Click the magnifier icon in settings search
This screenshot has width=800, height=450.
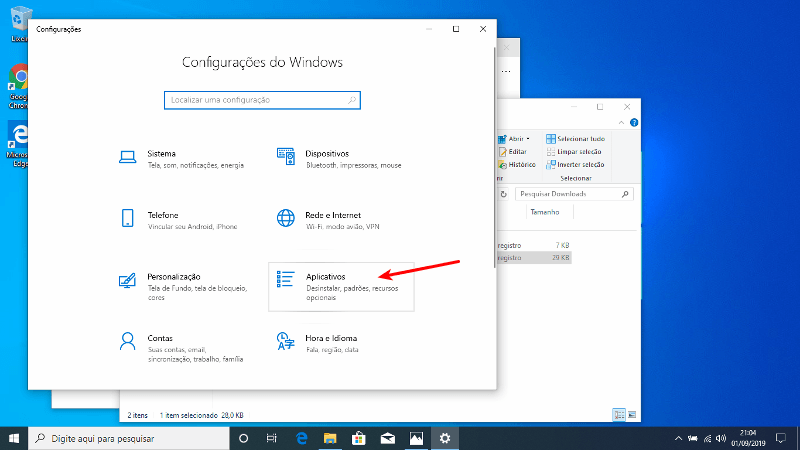[352, 100]
